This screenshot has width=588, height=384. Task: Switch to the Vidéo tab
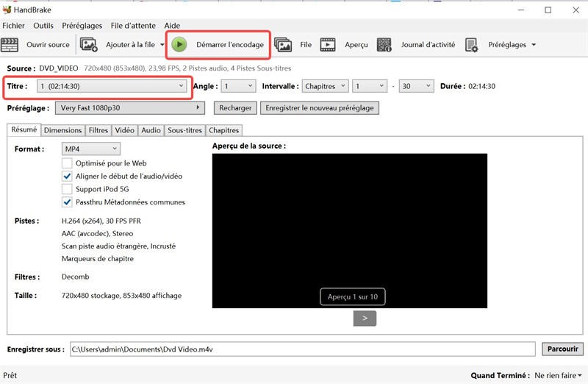pyautogui.click(x=124, y=130)
